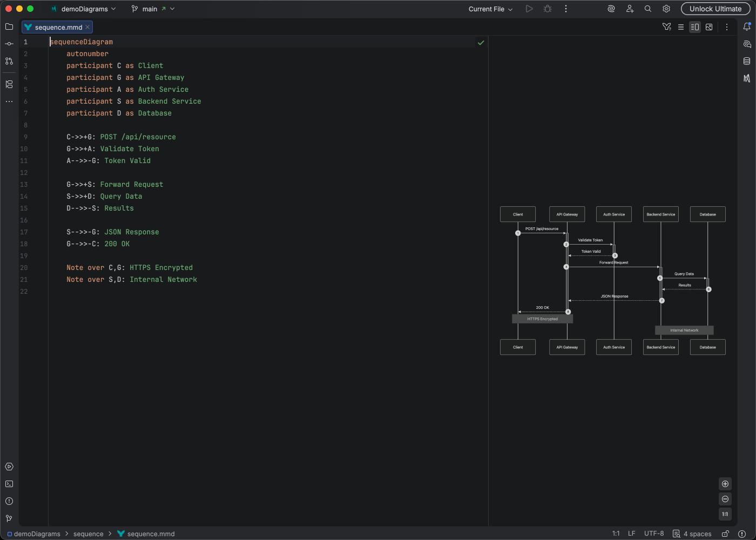Open the main branch dropdown
Screen dimensions: 756x540
coord(153,9)
